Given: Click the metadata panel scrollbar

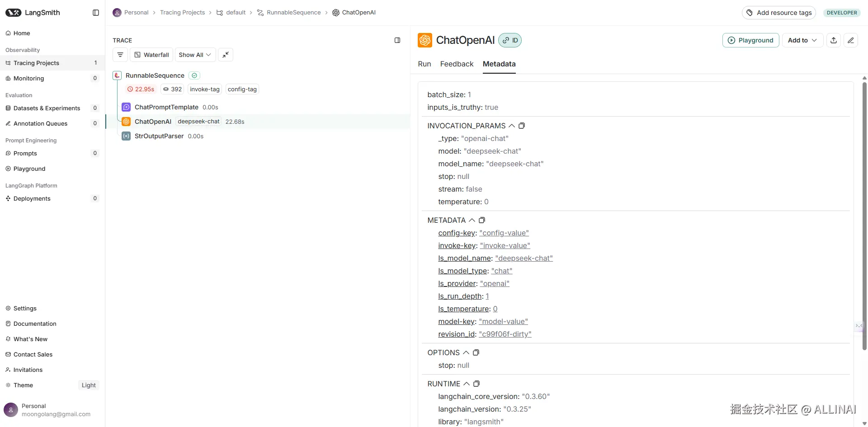Looking at the screenshot, I should pos(864,216).
